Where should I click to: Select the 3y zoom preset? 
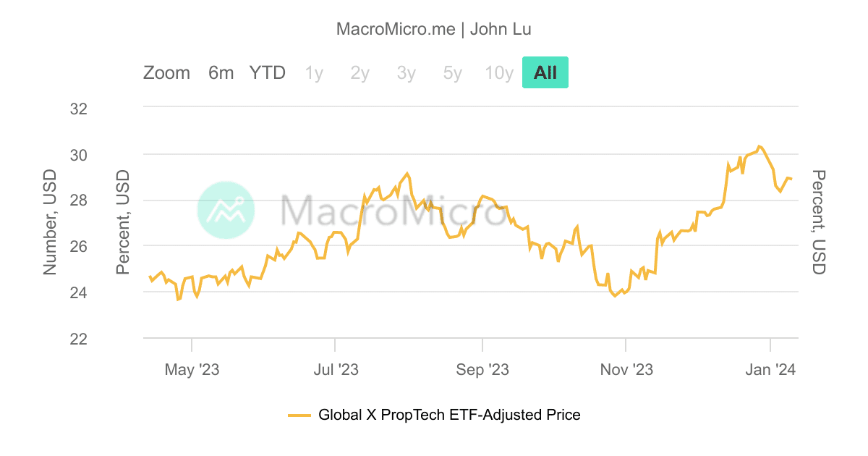(x=406, y=72)
